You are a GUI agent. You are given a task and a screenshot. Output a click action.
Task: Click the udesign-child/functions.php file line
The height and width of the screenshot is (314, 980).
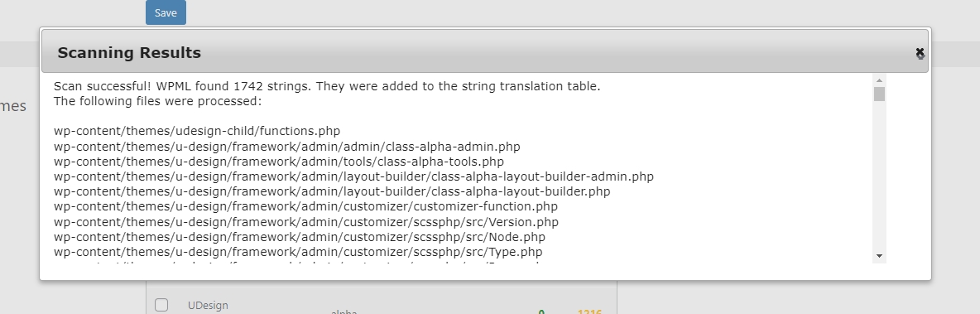point(197,132)
